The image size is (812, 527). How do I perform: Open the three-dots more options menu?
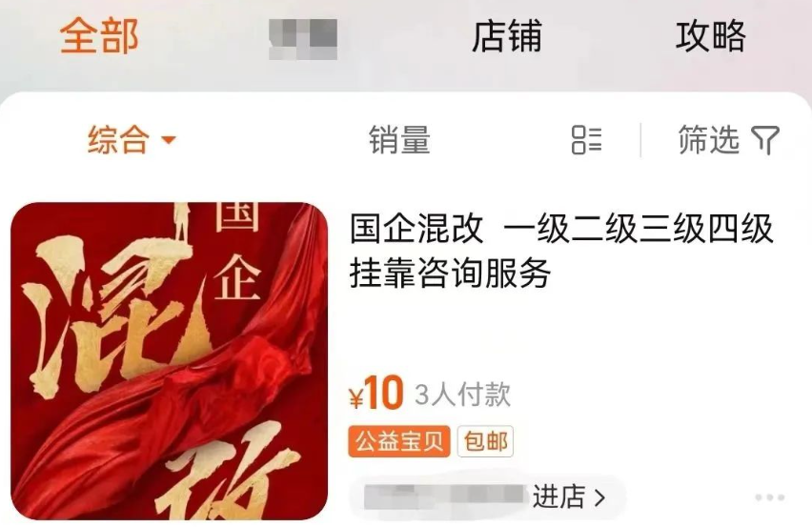point(769,497)
